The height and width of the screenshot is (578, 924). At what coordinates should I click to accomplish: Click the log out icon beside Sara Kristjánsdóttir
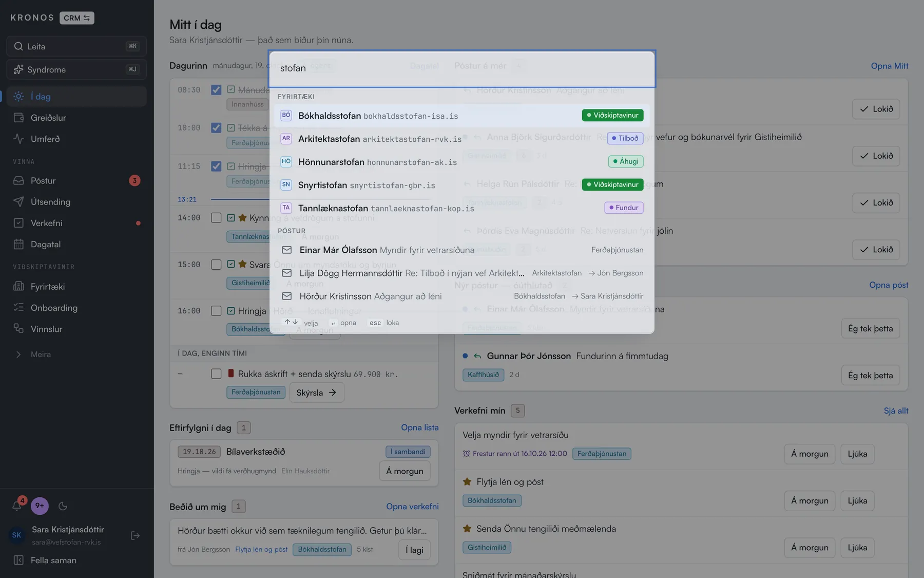coord(136,535)
